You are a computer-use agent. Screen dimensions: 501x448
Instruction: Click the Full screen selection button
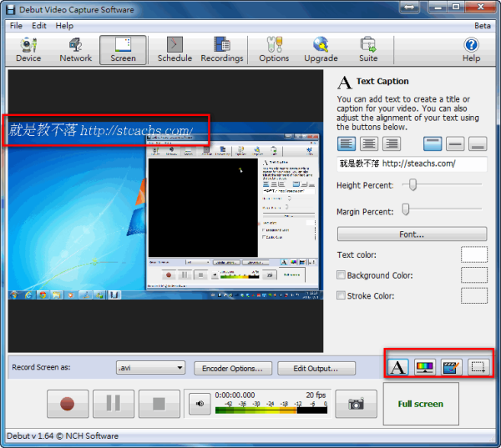[x=421, y=404]
